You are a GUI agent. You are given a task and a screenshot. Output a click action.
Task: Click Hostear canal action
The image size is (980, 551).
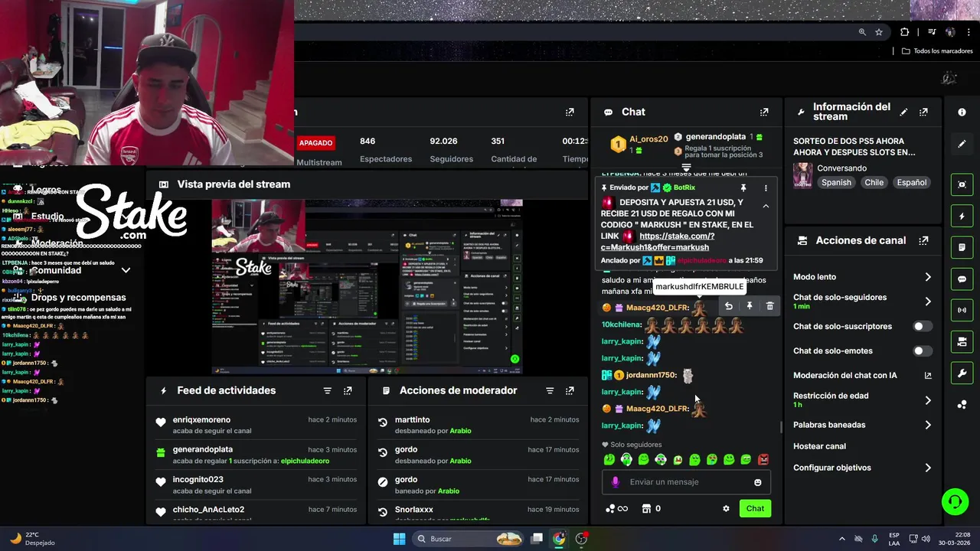(819, 446)
